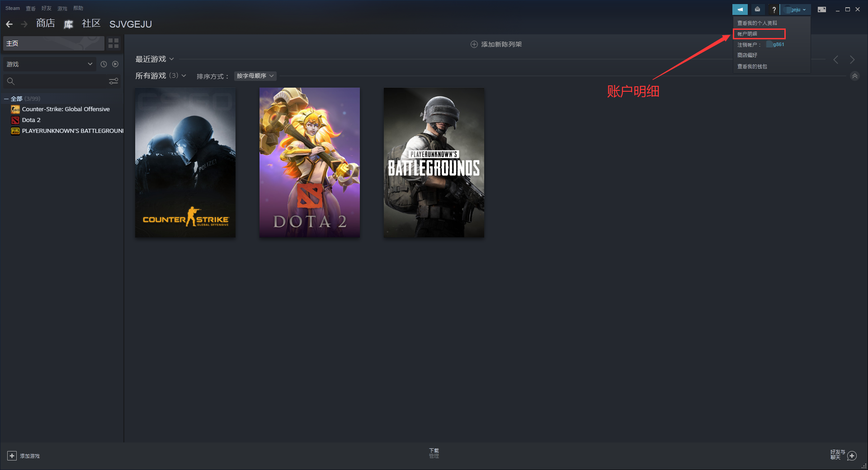
Task: Collapse shelf with the double-chevron icon
Action: [854, 76]
